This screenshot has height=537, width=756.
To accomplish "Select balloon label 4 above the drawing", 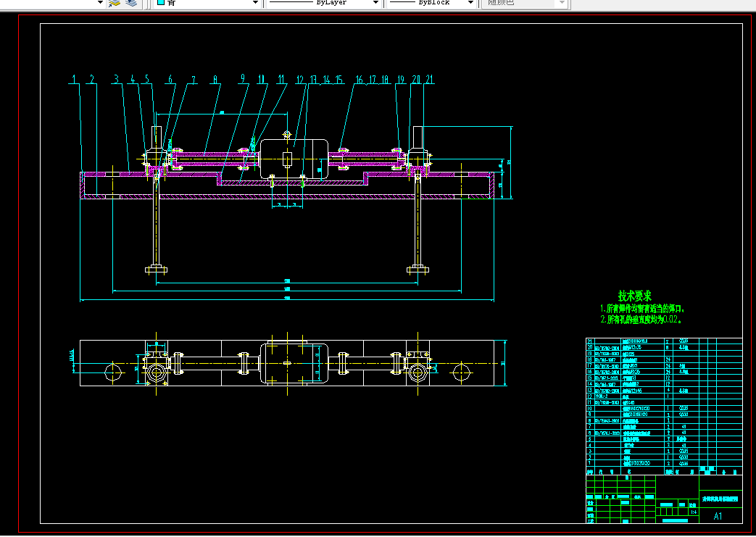I will click(133, 79).
